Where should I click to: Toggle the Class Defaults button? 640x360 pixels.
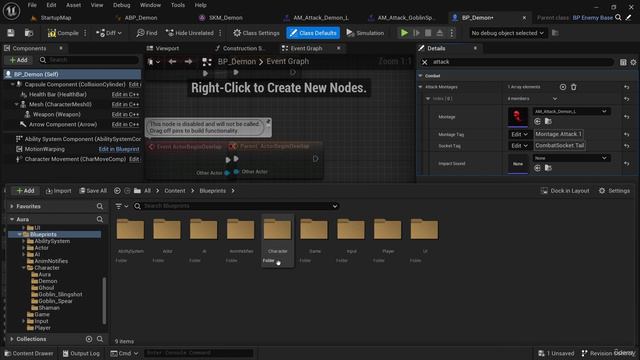(313, 33)
